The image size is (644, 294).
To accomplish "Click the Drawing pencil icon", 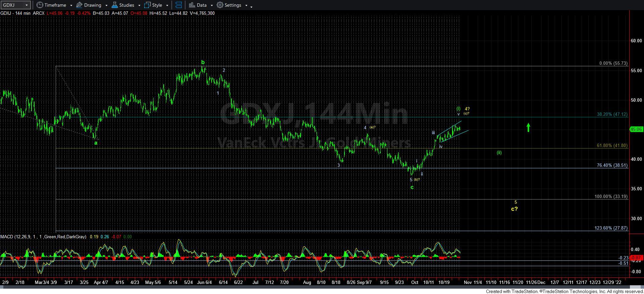I will click(79, 5).
